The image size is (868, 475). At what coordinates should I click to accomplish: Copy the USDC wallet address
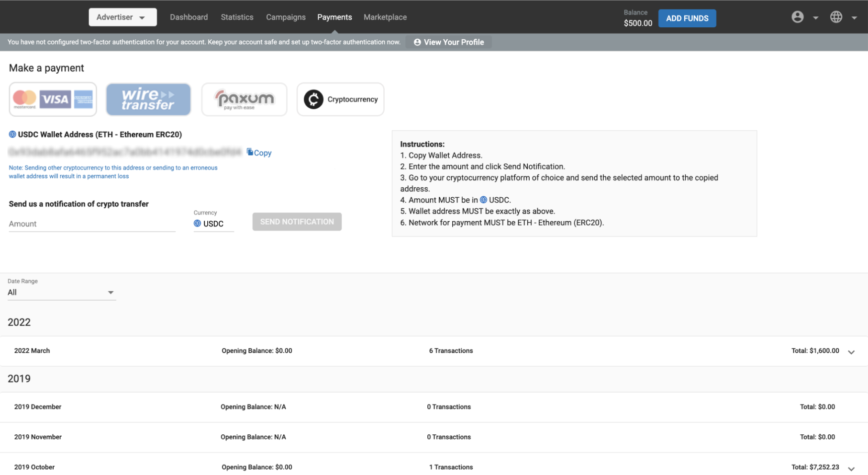[259, 153]
